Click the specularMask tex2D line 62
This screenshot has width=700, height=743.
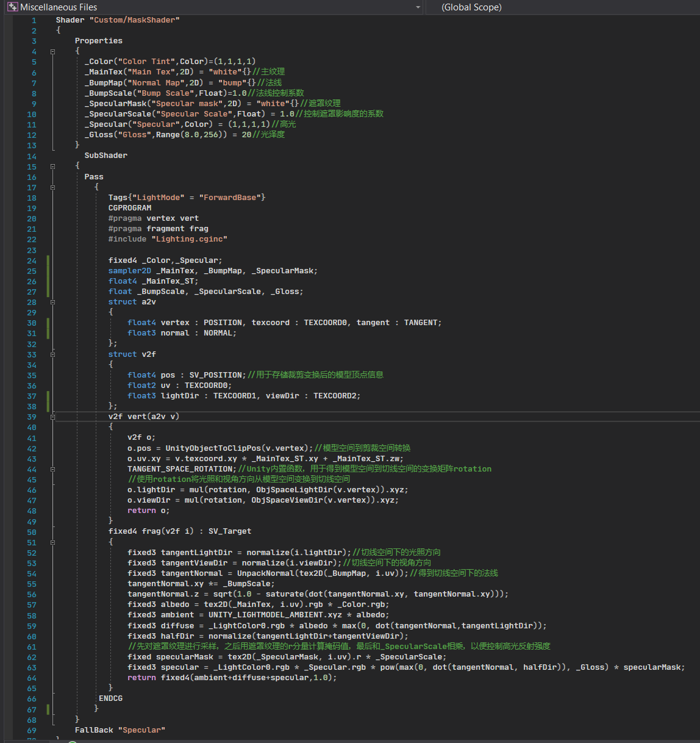(287, 657)
